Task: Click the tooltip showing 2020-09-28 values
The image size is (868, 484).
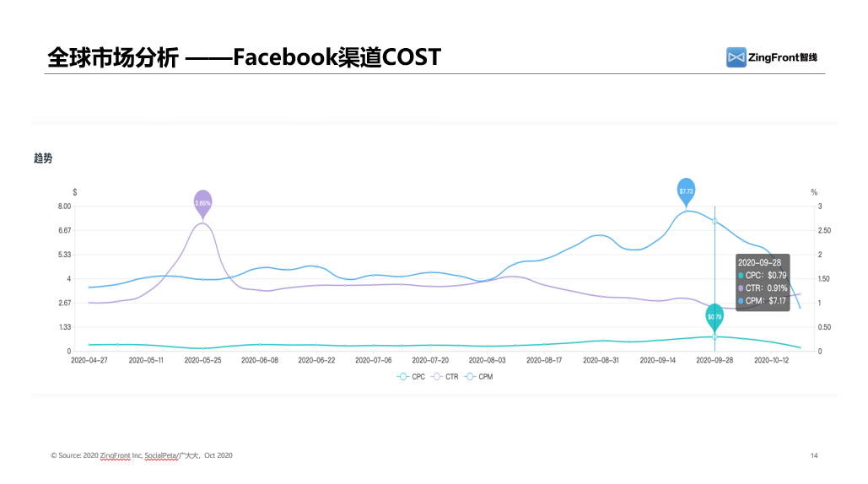Action: click(762, 282)
